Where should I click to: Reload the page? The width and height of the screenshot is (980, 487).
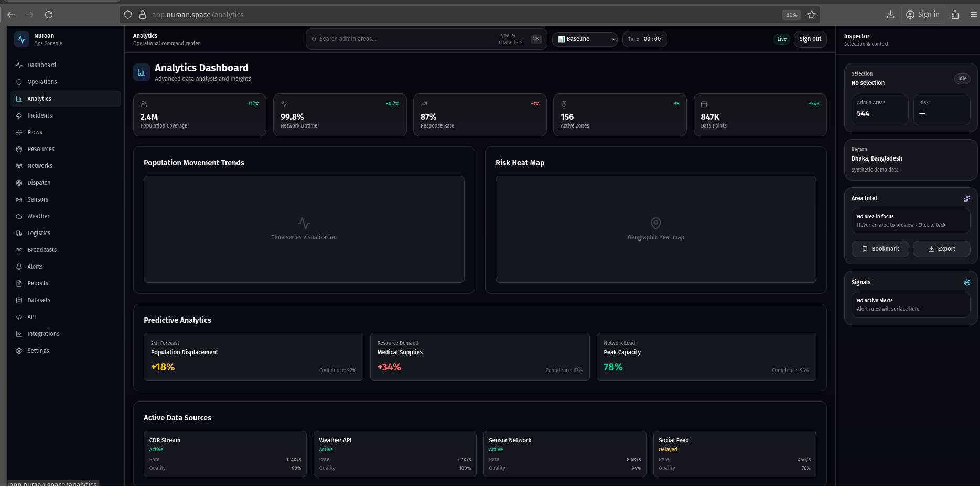pos(49,15)
